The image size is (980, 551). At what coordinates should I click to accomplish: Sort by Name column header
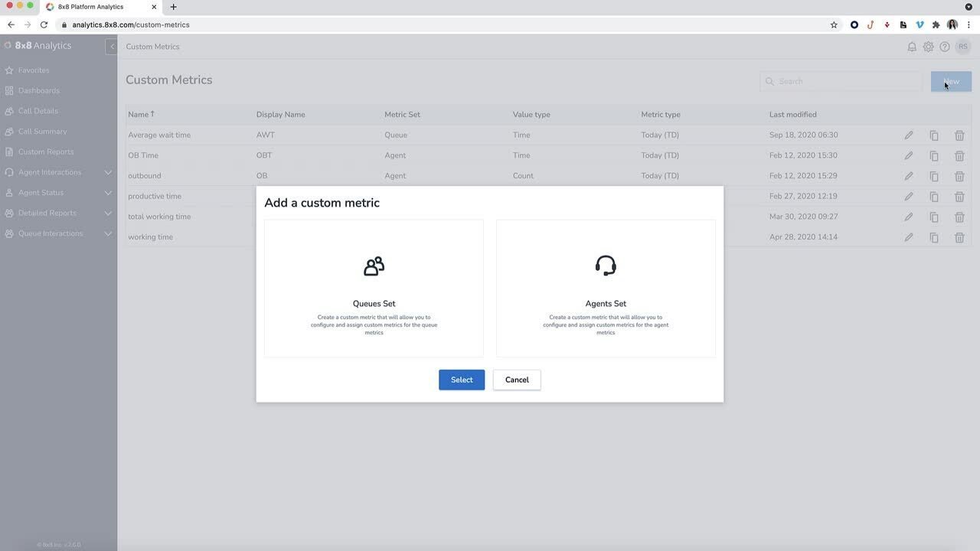tap(142, 115)
